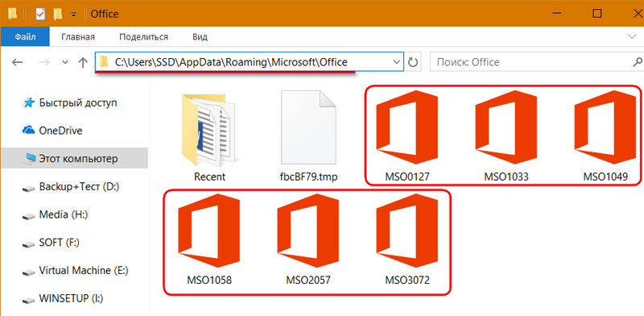Open Media (H:) drive
The height and width of the screenshot is (316, 644).
[x=56, y=214]
